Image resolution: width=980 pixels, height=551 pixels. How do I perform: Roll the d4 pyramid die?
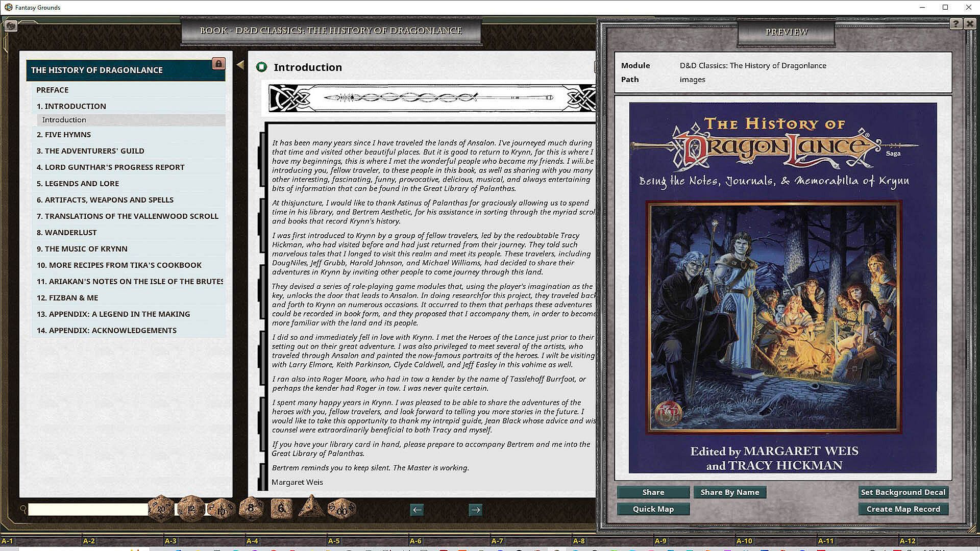point(311,507)
